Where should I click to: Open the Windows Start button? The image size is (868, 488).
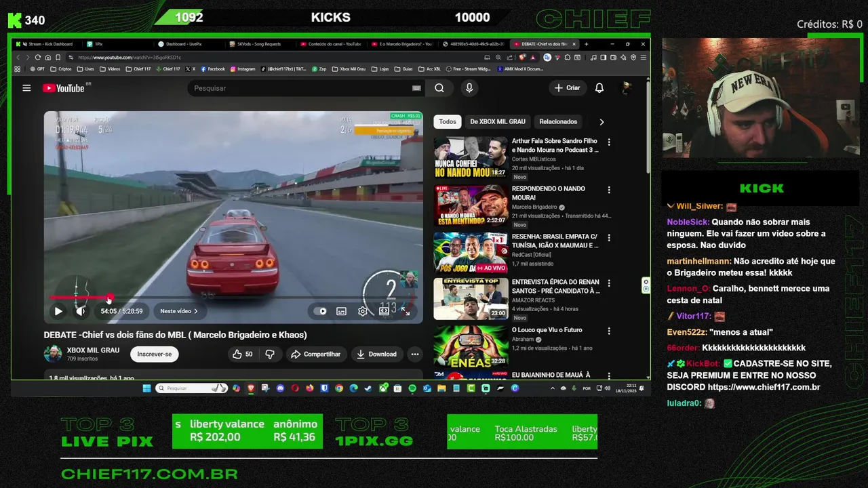[146, 388]
